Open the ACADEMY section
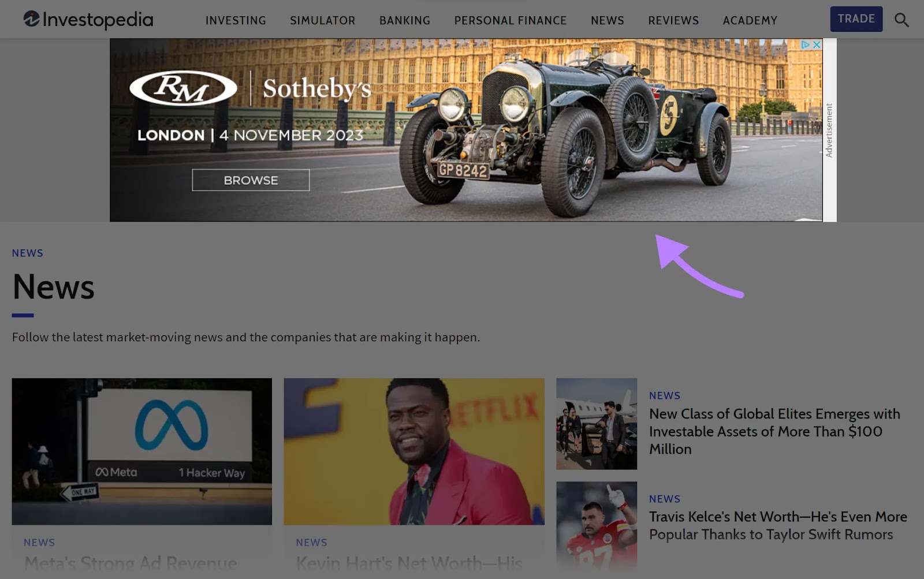Screen dimensions: 924x579 750,20
